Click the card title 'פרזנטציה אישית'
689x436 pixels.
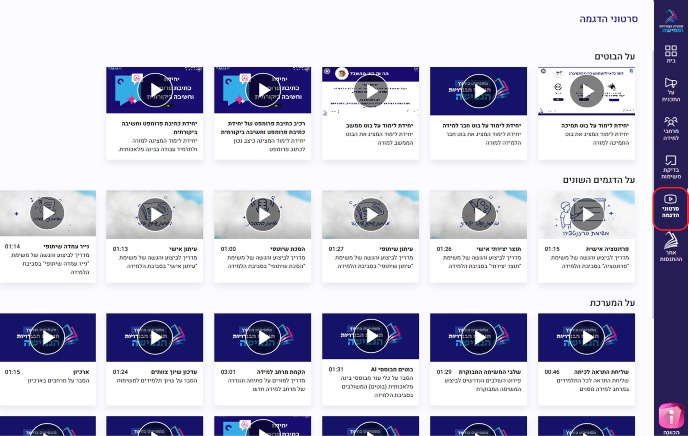(x=607, y=249)
